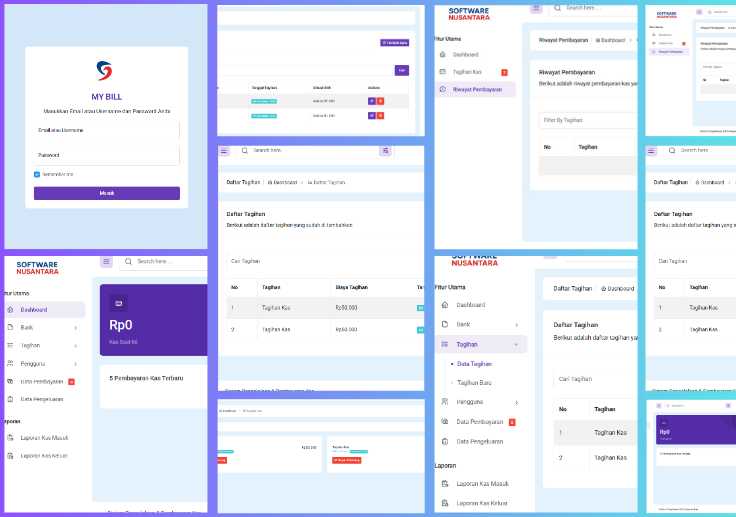Click the Masuk login button
736x517 pixels.
(x=107, y=193)
